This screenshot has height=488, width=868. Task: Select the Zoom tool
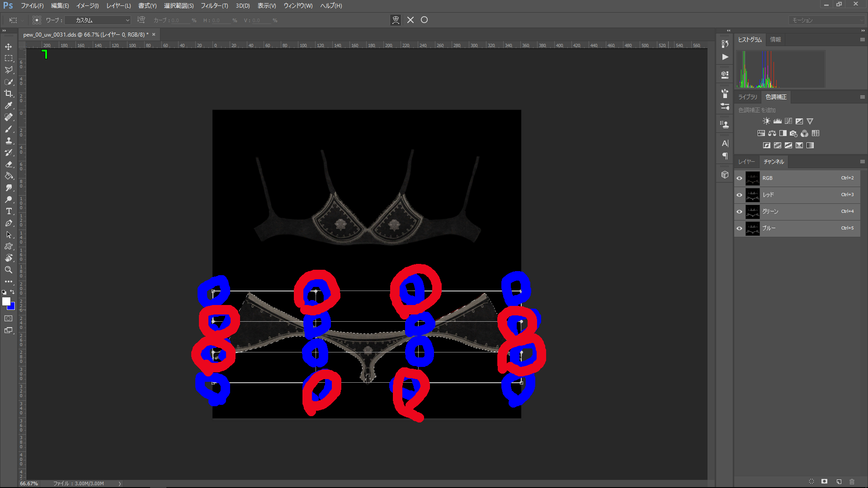point(9,270)
